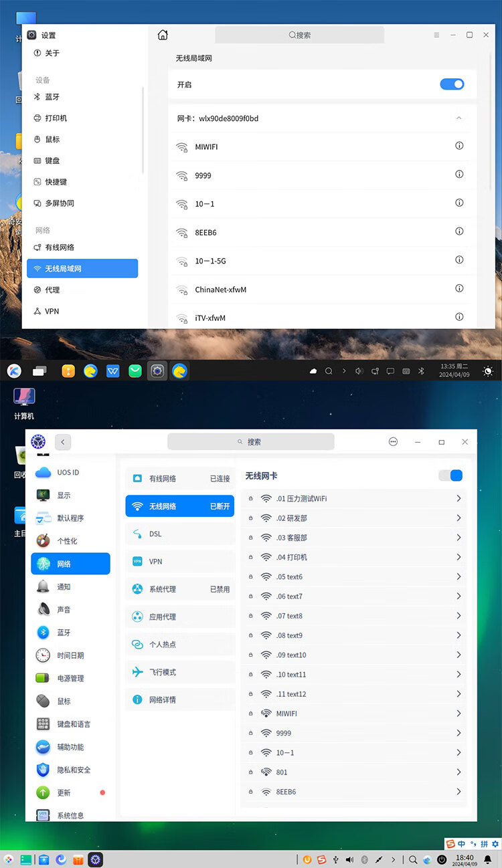Open info icon for ChinaNet-xfwM network
502x868 pixels.
[x=459, y=288]
